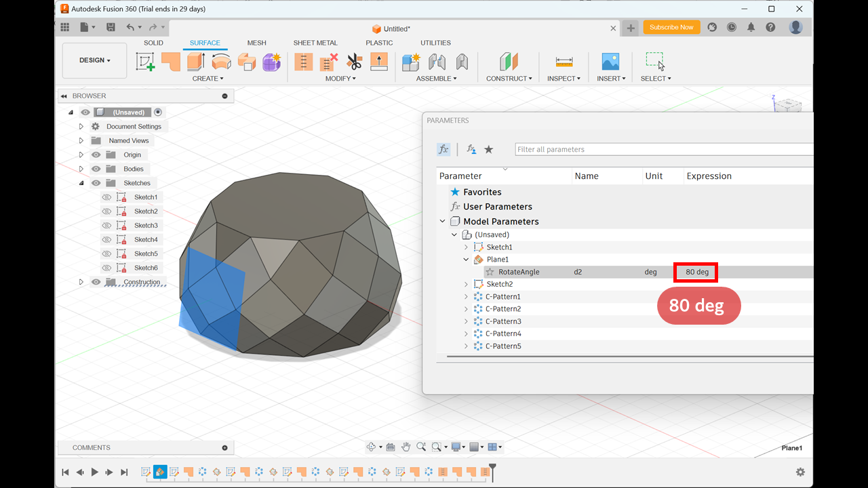Click the Offset Plane construct icon
The height and width of the screenshot is (488, 868).
tap(509, 62)
